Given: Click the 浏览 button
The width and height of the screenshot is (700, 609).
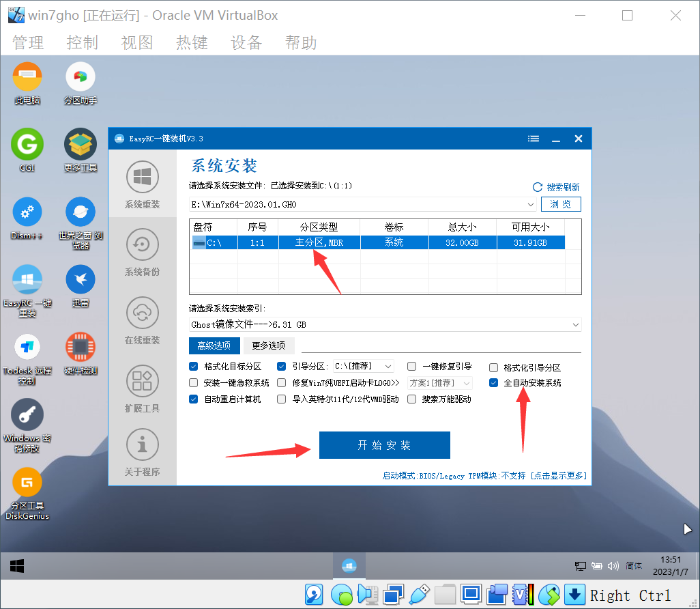Looking at the screenshot, I should tap(561, 204).
